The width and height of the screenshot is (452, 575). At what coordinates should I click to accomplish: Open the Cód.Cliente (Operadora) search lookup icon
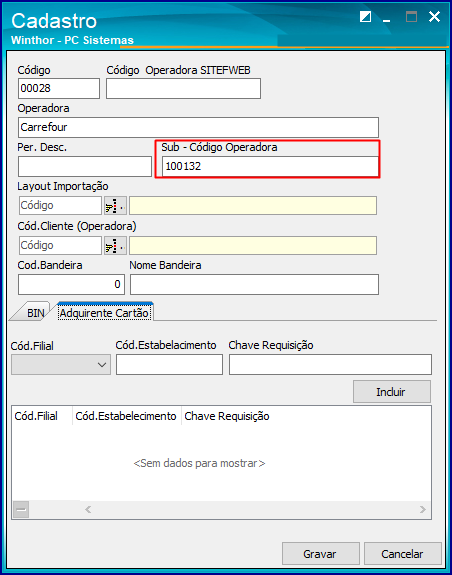click(115, 246)
